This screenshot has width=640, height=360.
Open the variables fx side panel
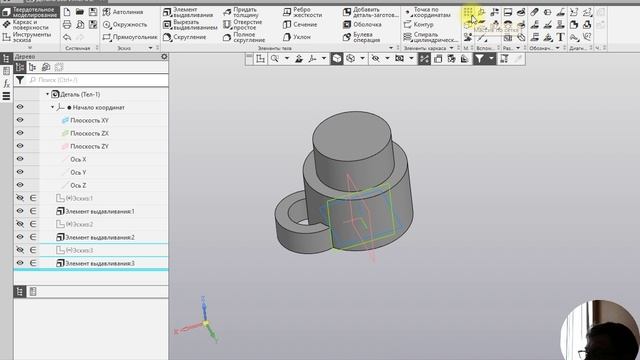click(x=6, y=84)
